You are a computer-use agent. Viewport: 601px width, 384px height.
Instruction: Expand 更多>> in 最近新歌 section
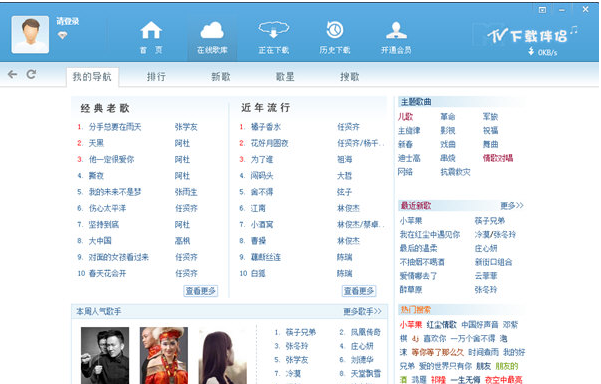(x=512, y=206)
